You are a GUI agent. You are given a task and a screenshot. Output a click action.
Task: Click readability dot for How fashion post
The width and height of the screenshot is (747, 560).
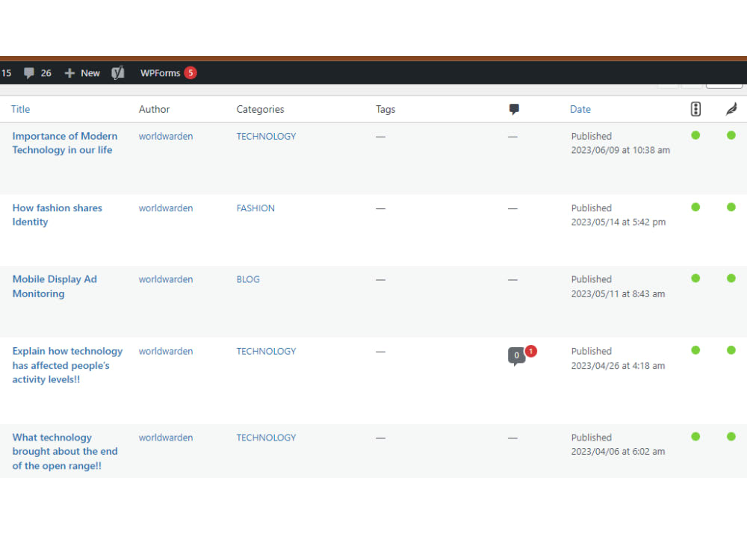click(x=731, y=207)
